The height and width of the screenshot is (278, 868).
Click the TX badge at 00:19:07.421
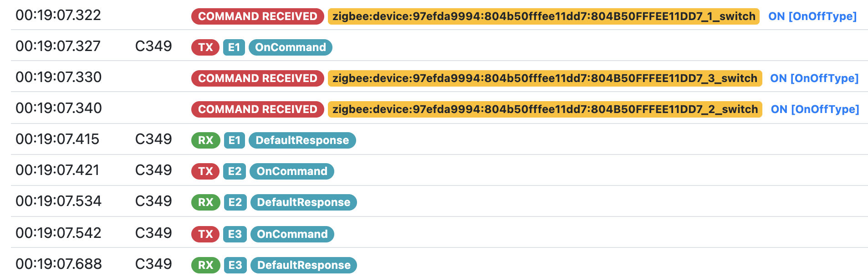click(x=205, y=171)
